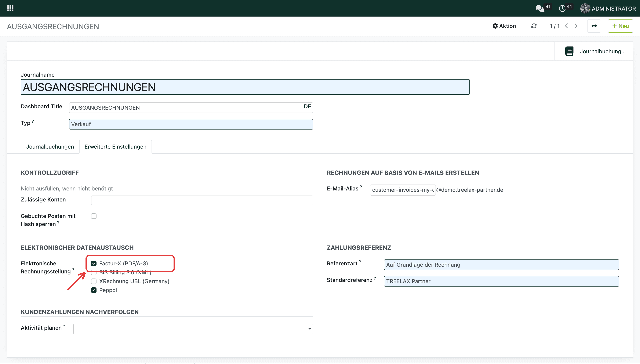
Task: Click the AUSGANGSRECHNUNGEN breadcrumb title
Action: (53, 26)
